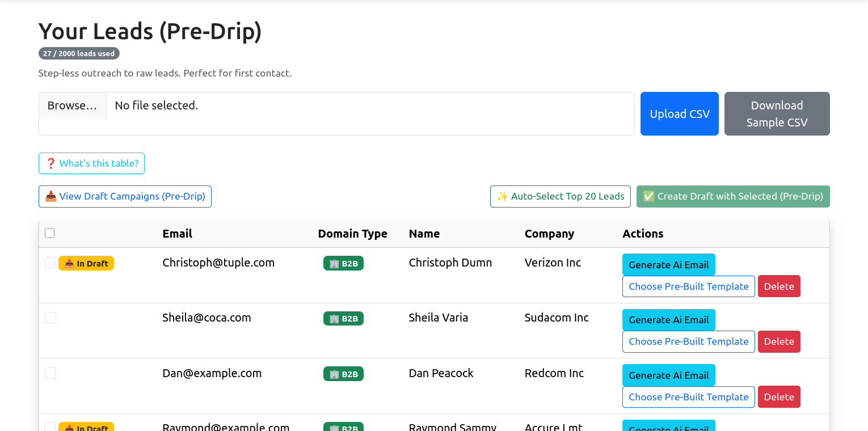Generate Ai Email for Christoph Dumn
This screenshot has width=868, height=431.
[668, 265]
